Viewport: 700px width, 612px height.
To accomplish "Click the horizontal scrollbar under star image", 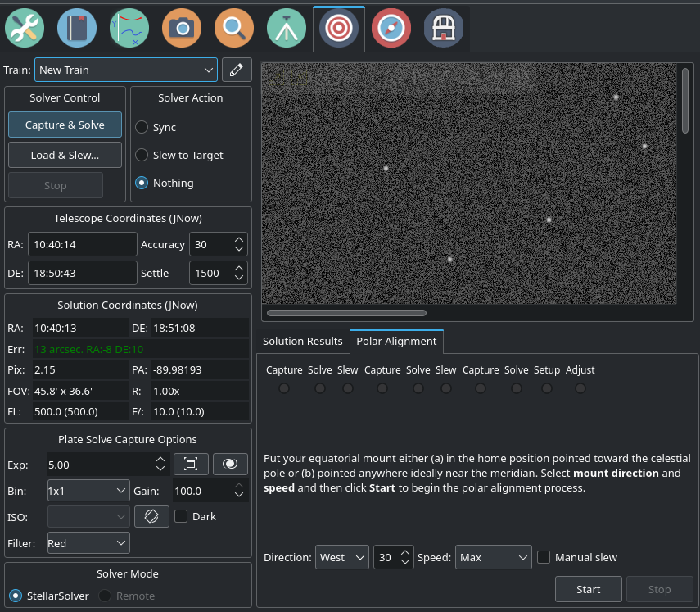I will [x=346, y=313].
